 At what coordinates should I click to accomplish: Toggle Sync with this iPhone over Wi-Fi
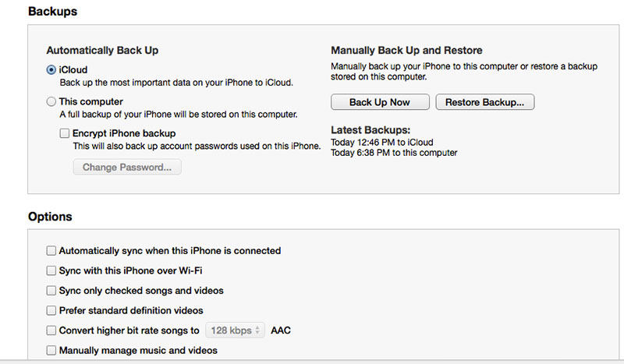tap(51, 270)
